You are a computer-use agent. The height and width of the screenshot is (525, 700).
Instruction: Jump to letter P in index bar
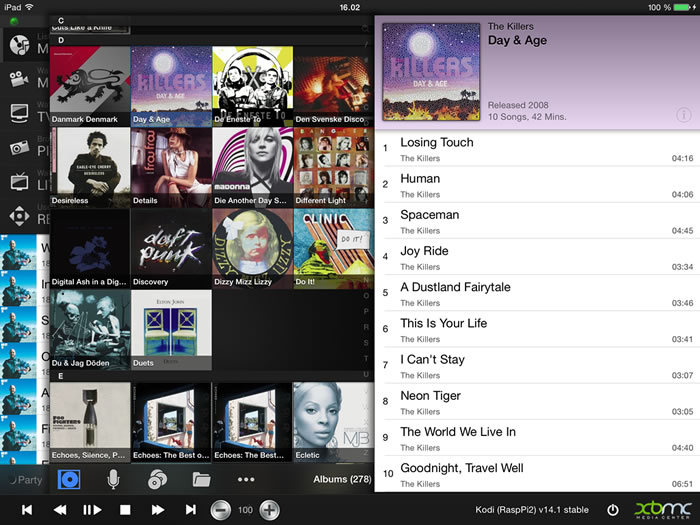[366, 311]
